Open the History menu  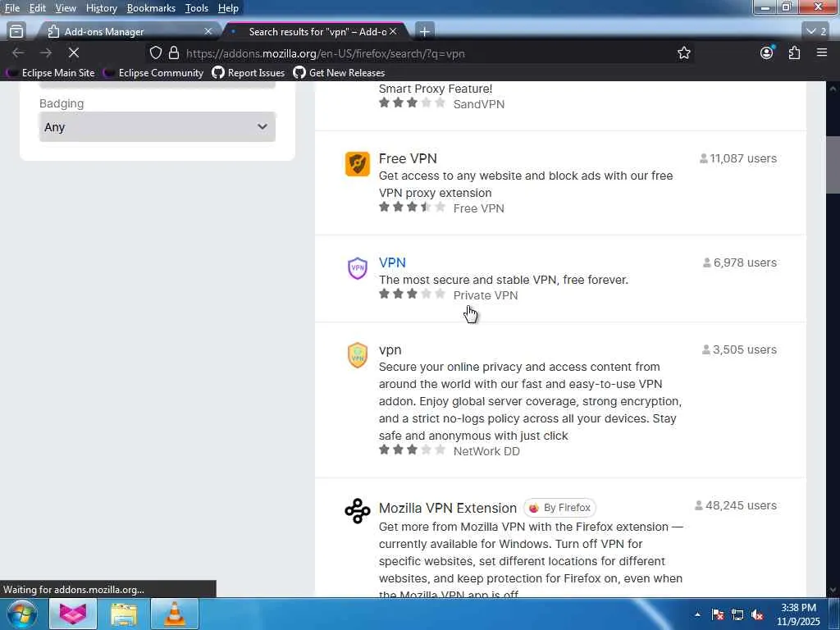tap(101, 8)
